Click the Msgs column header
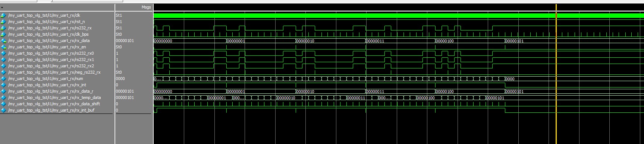The width and height of the screenshot is (644, 144). tap(146, 7)
